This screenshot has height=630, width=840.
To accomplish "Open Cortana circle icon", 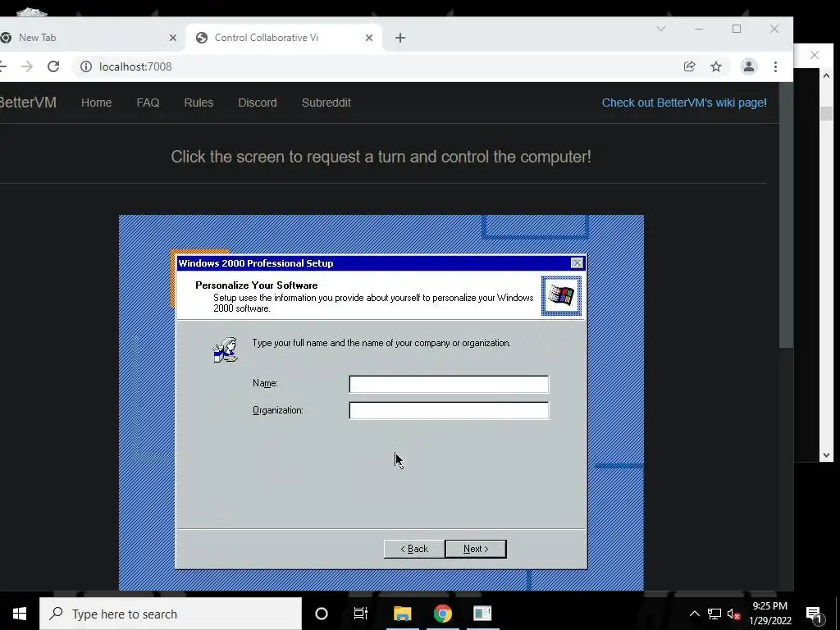I will (x=322, y=614).
